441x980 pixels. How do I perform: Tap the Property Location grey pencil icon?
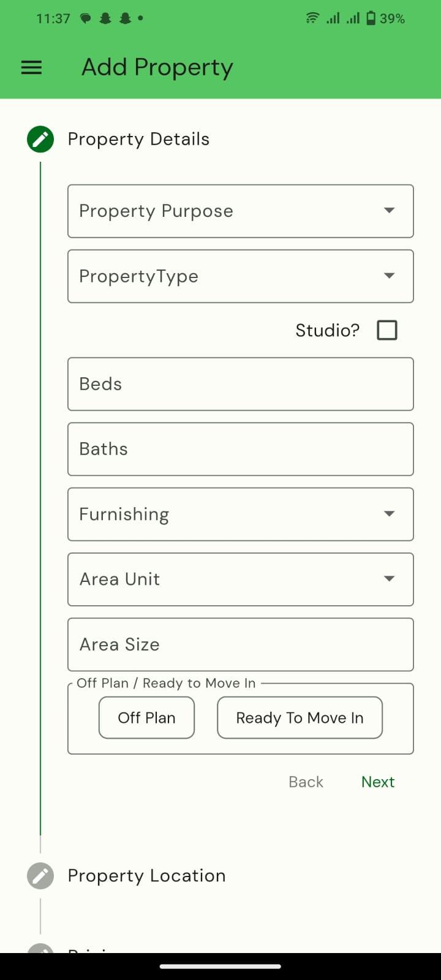pos(40,876)
